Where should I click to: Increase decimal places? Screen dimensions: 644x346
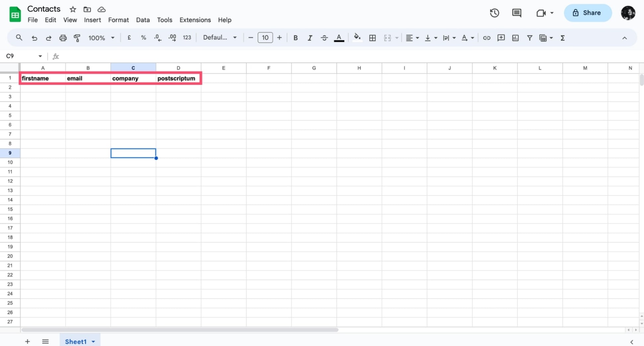[172, 38]
